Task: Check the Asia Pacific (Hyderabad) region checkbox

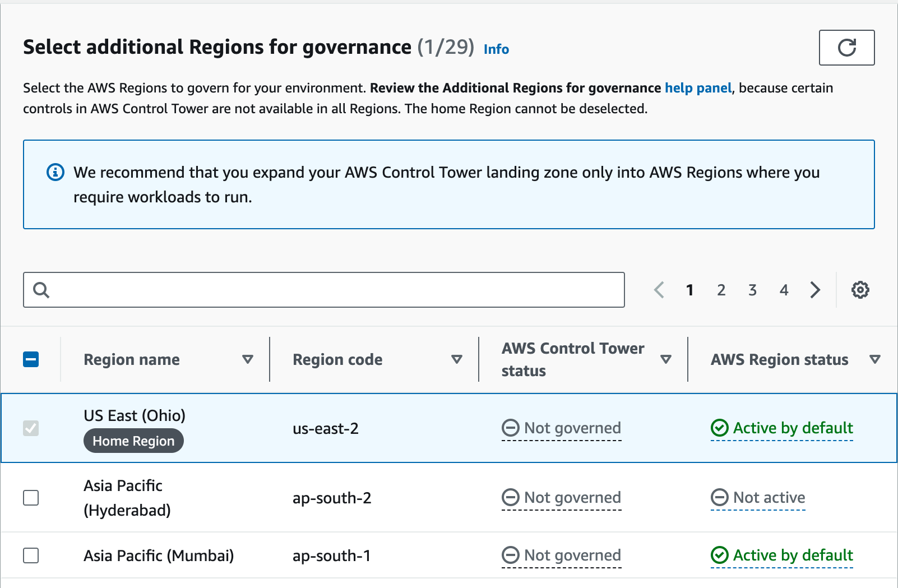Action: click(31, 497)
